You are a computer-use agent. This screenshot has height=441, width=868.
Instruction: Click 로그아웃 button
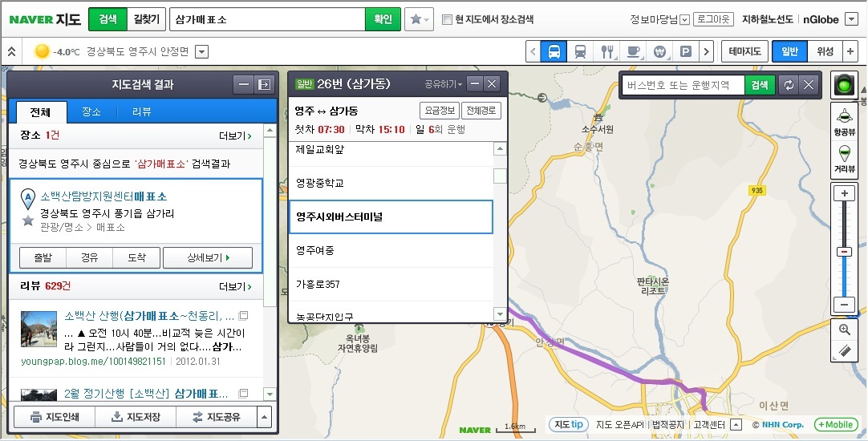click(713, 19)
